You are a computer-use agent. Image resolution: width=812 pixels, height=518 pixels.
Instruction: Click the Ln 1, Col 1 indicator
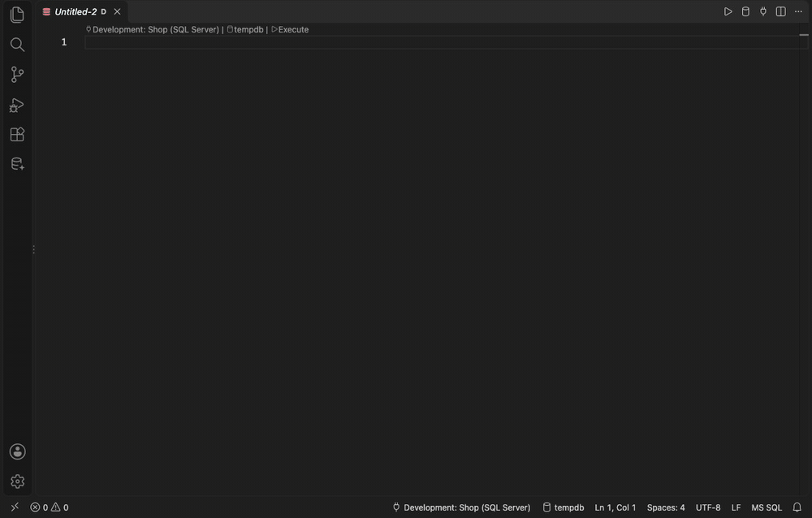pos(615,507)
